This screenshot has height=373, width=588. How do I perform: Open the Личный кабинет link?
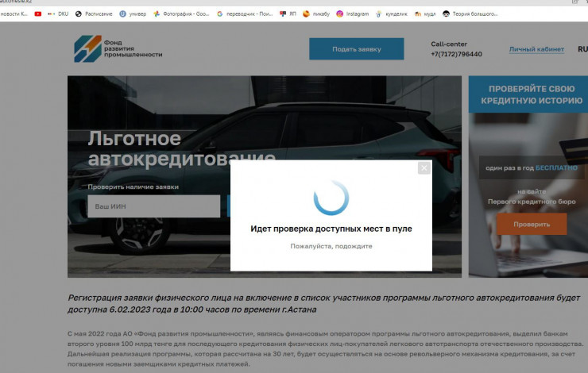coord(536,49)
